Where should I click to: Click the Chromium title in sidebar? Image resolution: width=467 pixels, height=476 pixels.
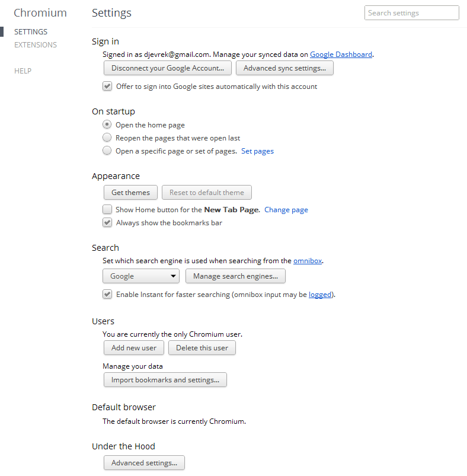click(40, 13)
